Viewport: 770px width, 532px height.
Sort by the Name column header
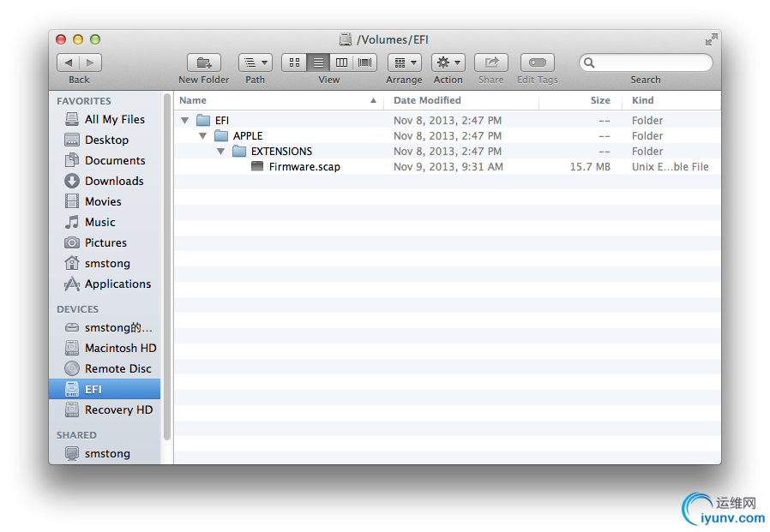tap(278, 100)
